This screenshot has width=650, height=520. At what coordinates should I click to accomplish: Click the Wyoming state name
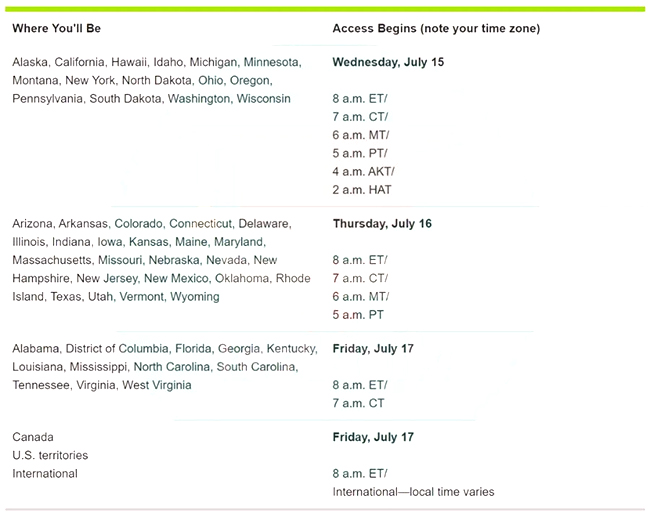click(196, 297)
